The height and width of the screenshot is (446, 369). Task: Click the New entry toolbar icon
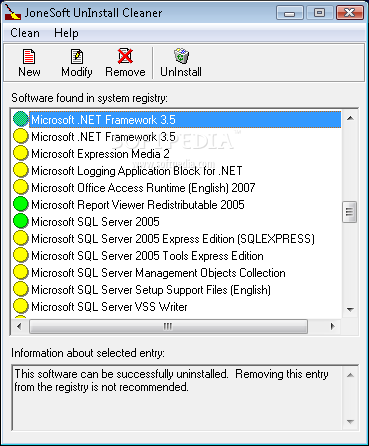click(x=29, y=56)
